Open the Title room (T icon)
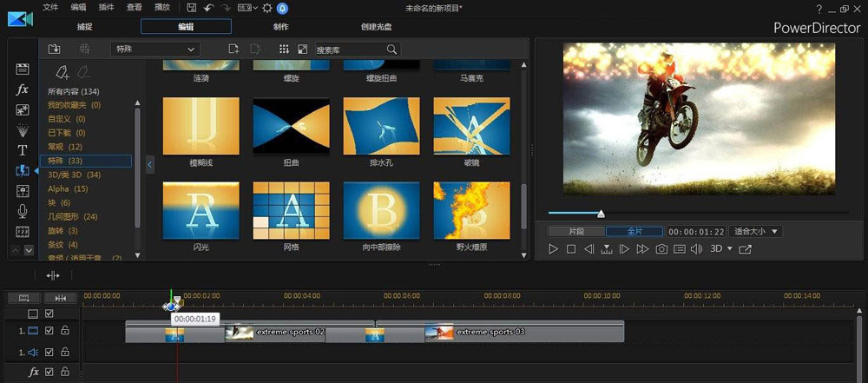Screen dimensions: 868x383 point(23,149)
